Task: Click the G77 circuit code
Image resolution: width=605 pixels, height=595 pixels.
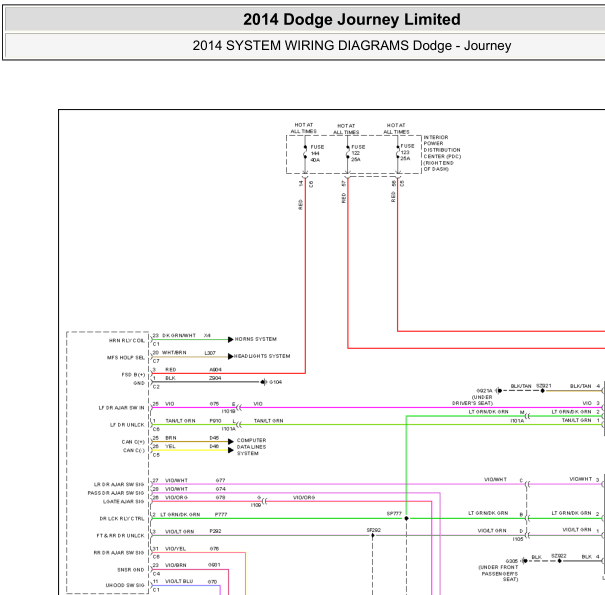Action: click(x=220, y=480)
